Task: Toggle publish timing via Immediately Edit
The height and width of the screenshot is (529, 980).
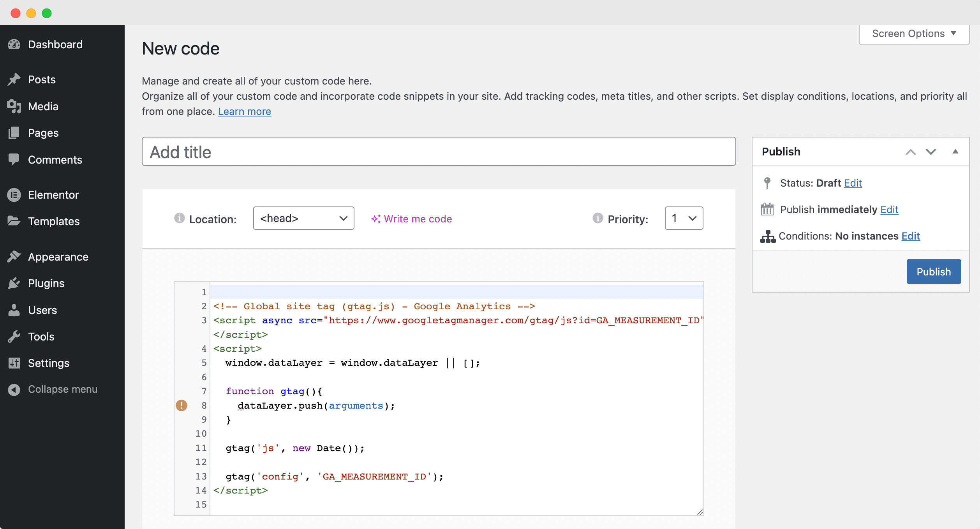Action: click(x=889, y=209)
